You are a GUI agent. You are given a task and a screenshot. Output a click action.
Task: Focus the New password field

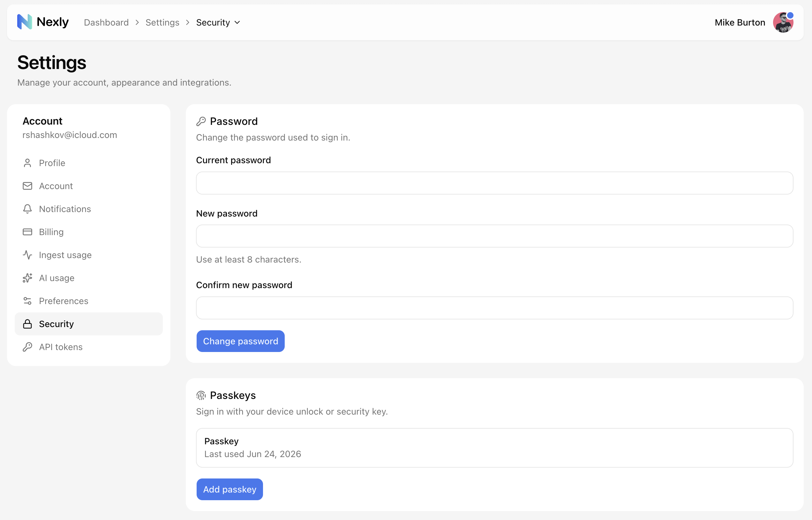coord(494,236)
